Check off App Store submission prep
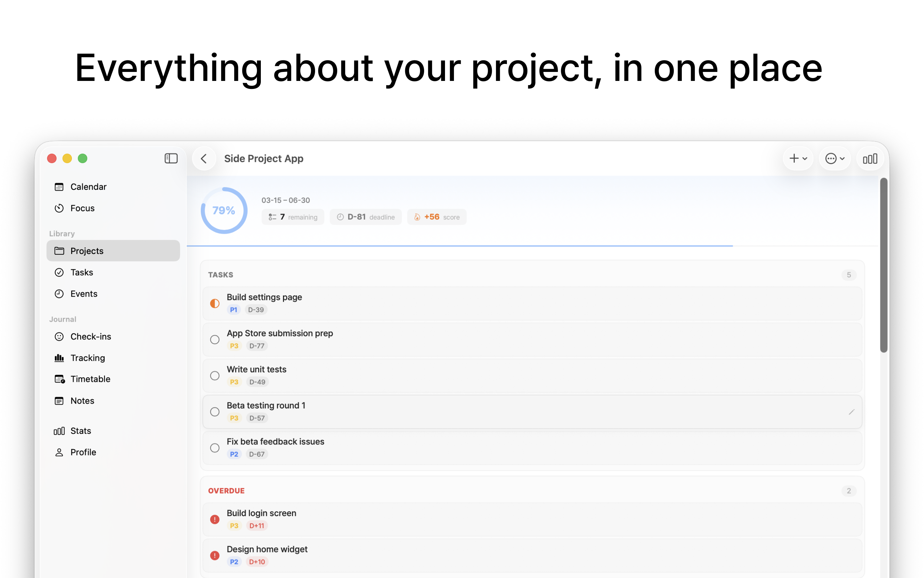Image resolution: width=924 pixels, height=578 pixels. pyautogui.click(x=215, y=339)
